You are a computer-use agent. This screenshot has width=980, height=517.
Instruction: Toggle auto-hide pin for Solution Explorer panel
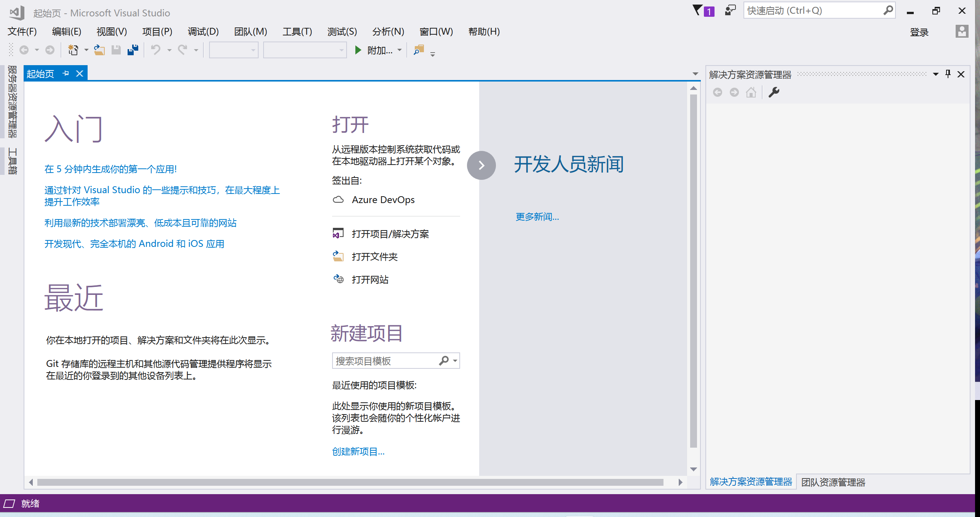tap(948, 74)
